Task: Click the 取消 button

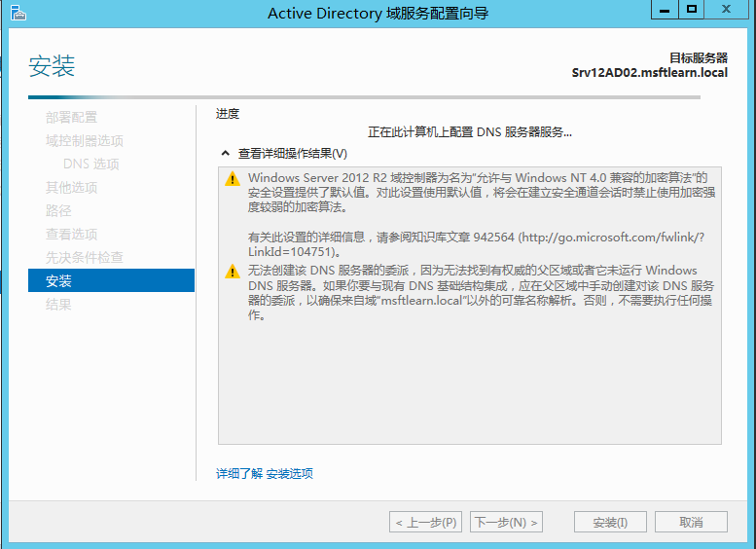Action: [x=691, y=522]
